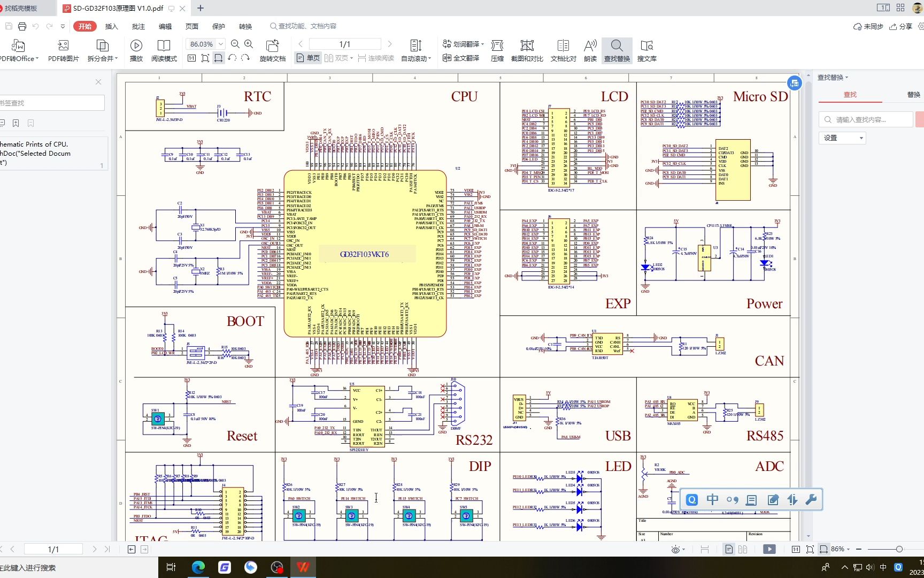Click 全文翻译 full text translation
The width and height of the screenshot is (924, 578).
point(461,58)
